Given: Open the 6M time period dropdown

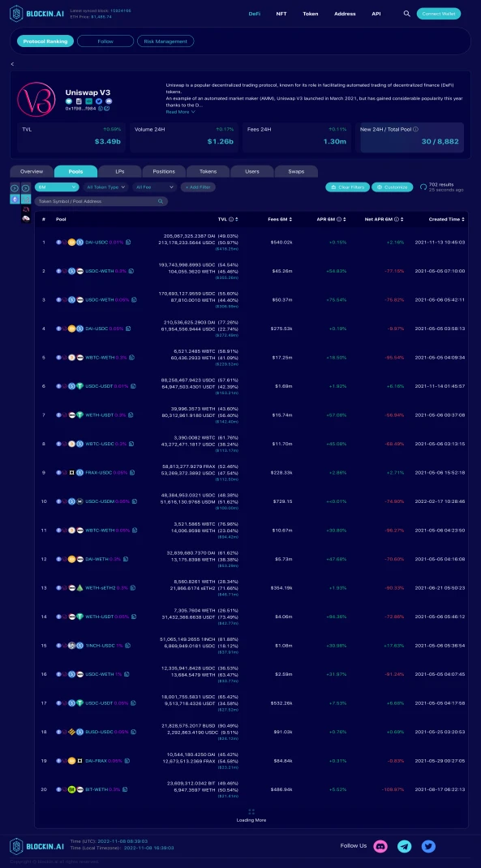Looking at the screenshot, I should (57, 187).
